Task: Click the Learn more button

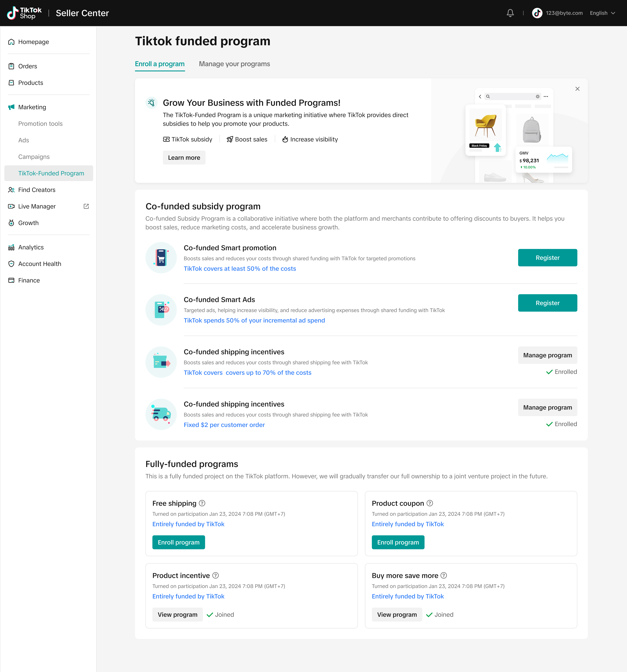Action: tap(184, 158)
